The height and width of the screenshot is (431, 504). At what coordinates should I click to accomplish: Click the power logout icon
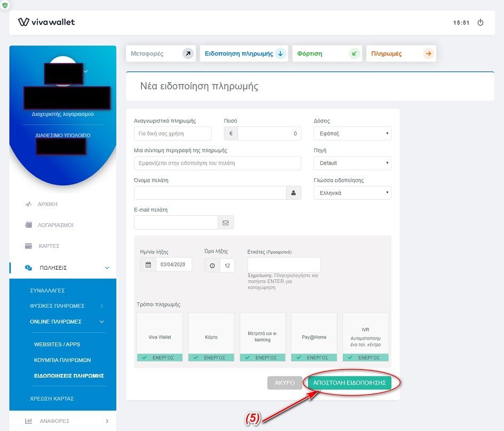tap(480, 22)
